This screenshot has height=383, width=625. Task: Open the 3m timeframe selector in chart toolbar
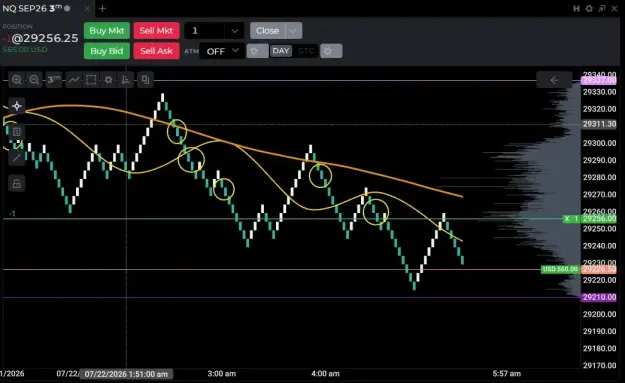[x=54, y=80]
